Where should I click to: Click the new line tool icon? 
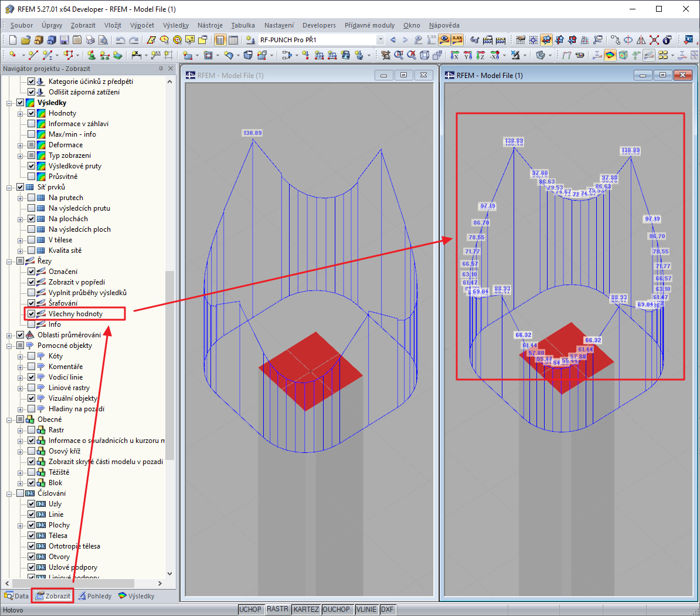pos(33,55)
